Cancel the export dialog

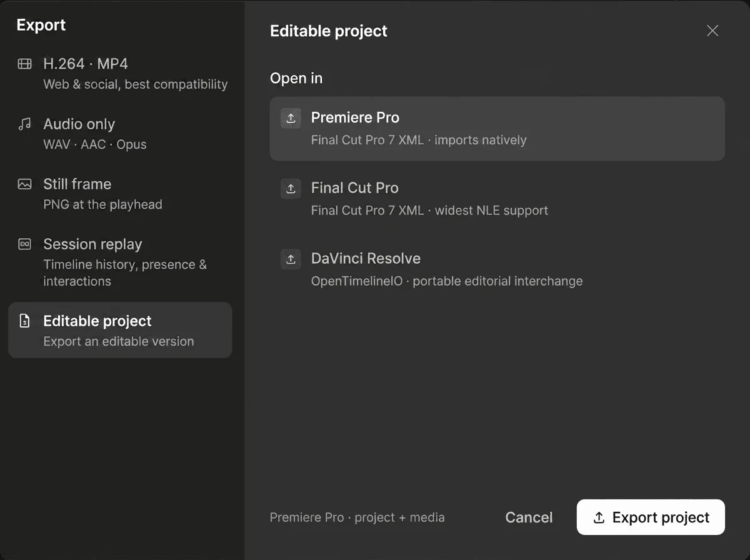(529, 517)
